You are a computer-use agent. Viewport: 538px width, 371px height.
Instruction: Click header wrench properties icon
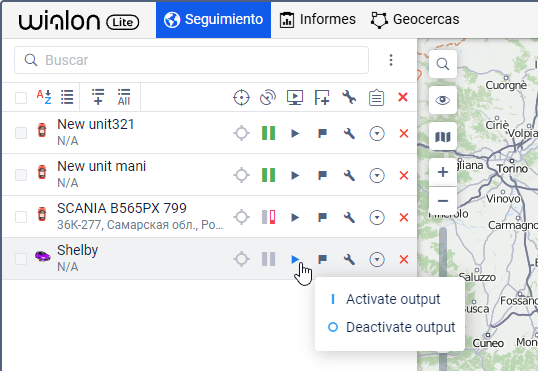pyautogui.click(x=349, y=97)
